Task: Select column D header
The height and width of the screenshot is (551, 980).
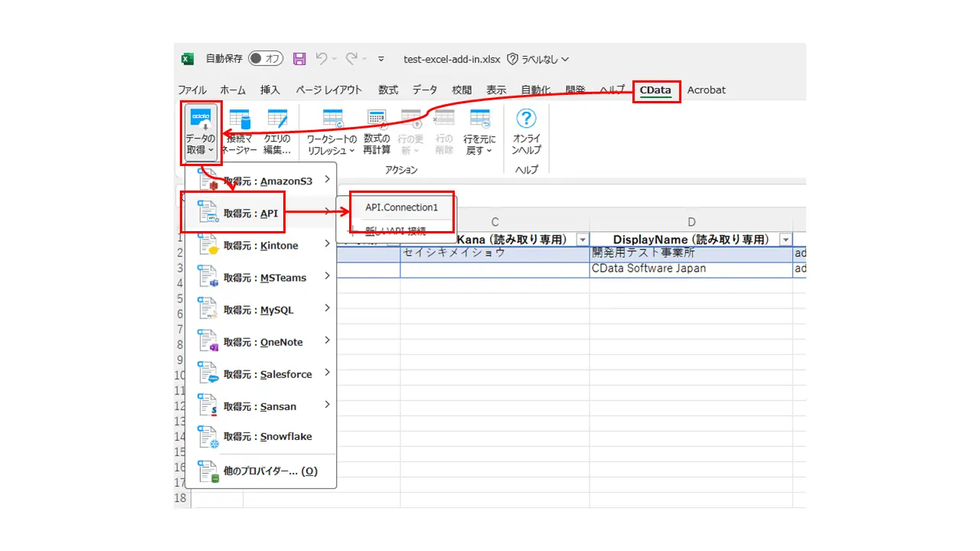Action: pos(691,223)
